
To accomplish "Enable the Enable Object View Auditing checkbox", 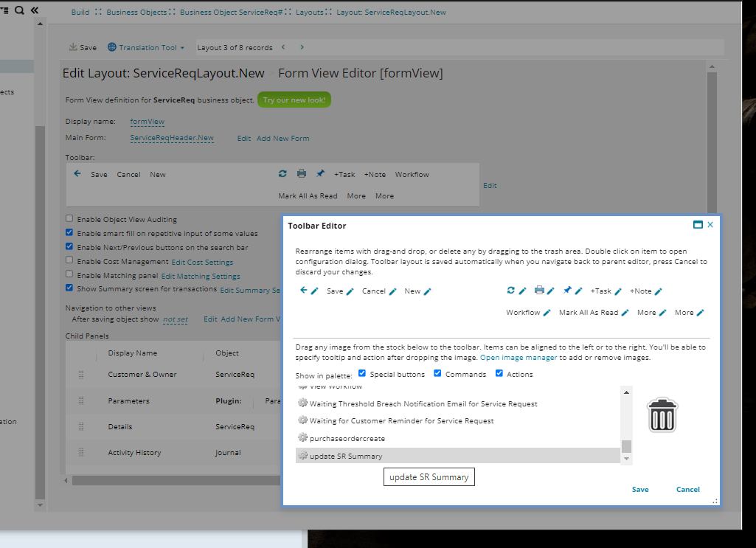I will [69, 218].
